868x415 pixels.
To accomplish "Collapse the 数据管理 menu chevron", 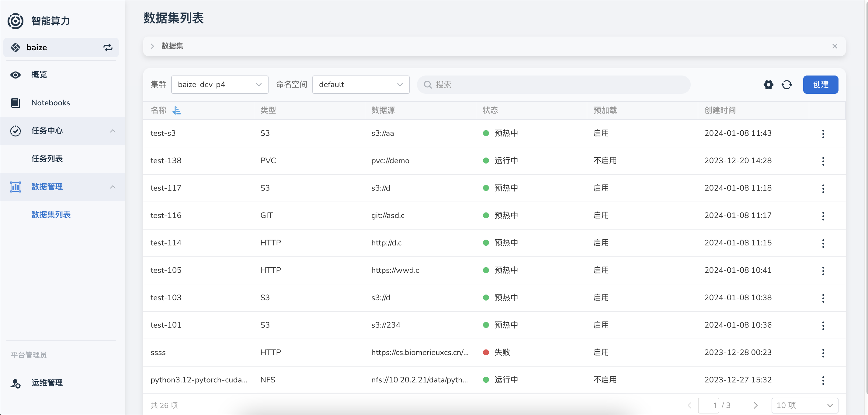I will (x=113, y=187).
